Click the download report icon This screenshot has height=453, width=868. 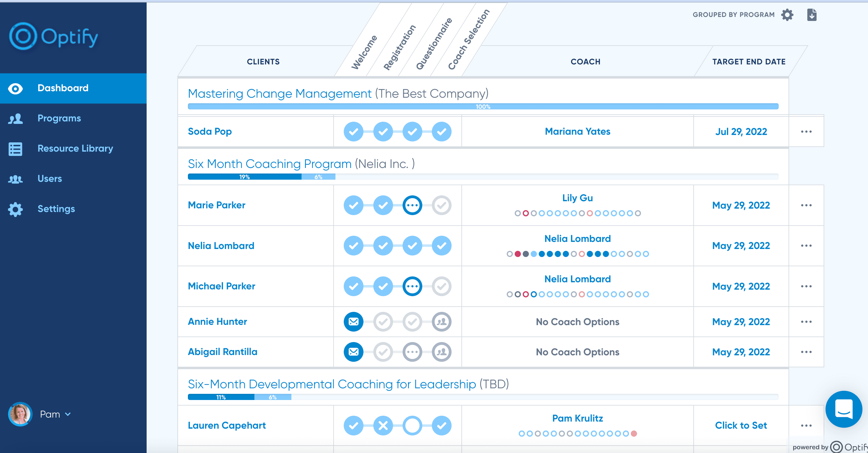[x=812, y=15]
